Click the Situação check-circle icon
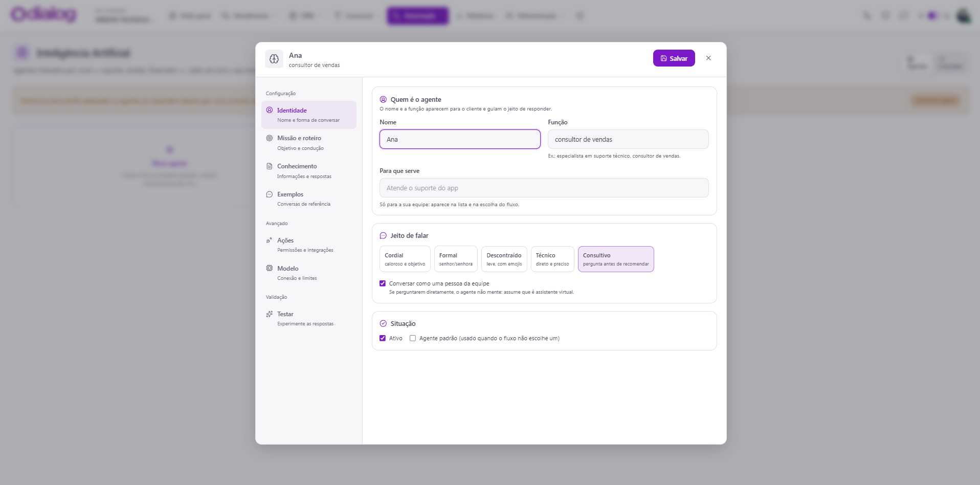980x485 pixels. (383, 324)
